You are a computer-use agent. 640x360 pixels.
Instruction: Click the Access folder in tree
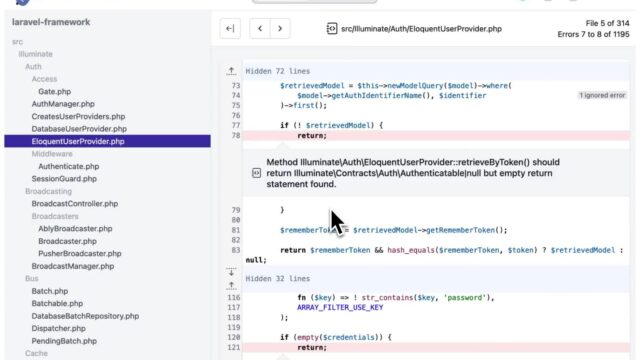pos(44,79)
